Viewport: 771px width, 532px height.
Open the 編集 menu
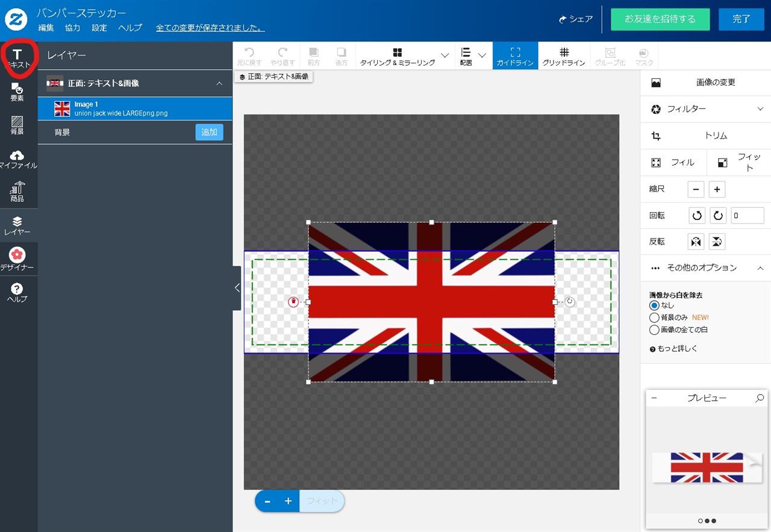46,28
